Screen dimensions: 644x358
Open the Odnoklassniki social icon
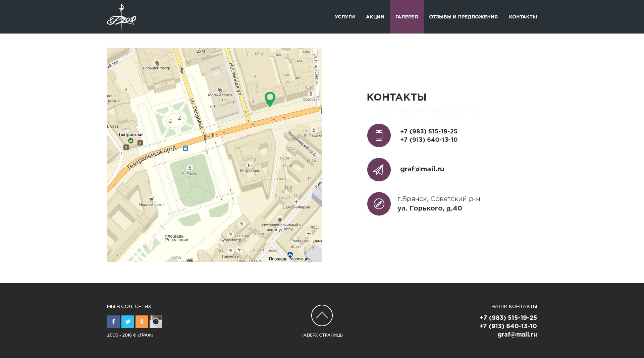tap(142, 321)
